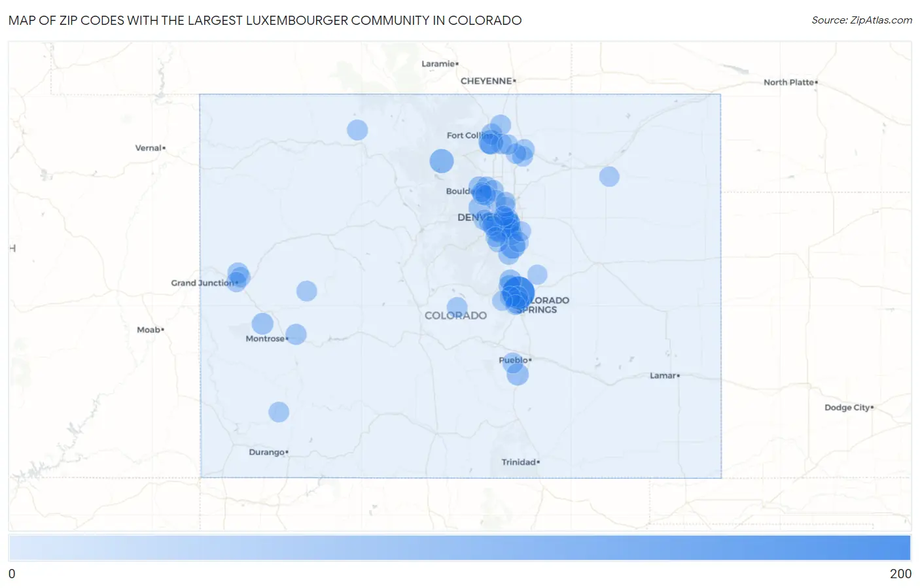Click the bubble below the Pueblo label
This screenshot has width=920, height=588.
point(518,375)
